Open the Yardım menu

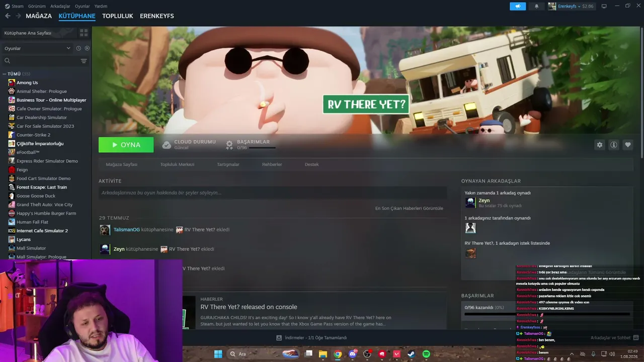101,6
